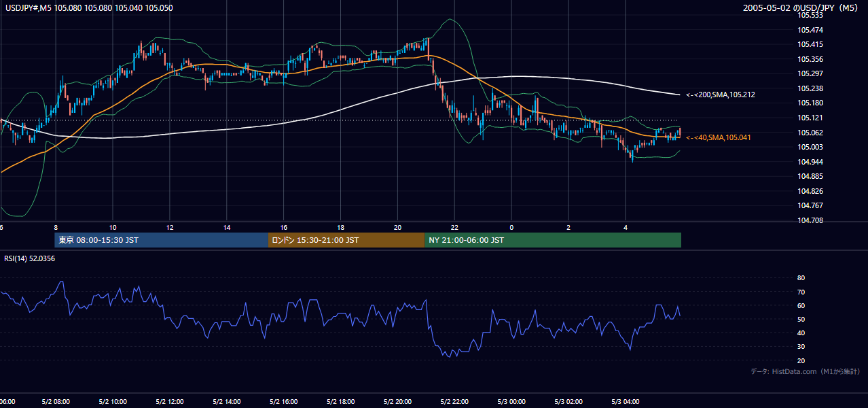Click the 2005-05-02 USD/JPY (M5) chart title

801,8
